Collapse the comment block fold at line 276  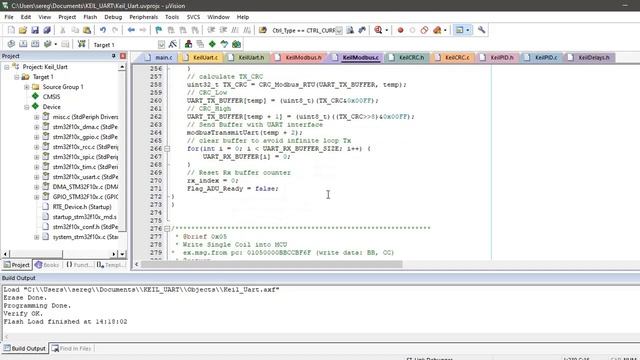167,229
